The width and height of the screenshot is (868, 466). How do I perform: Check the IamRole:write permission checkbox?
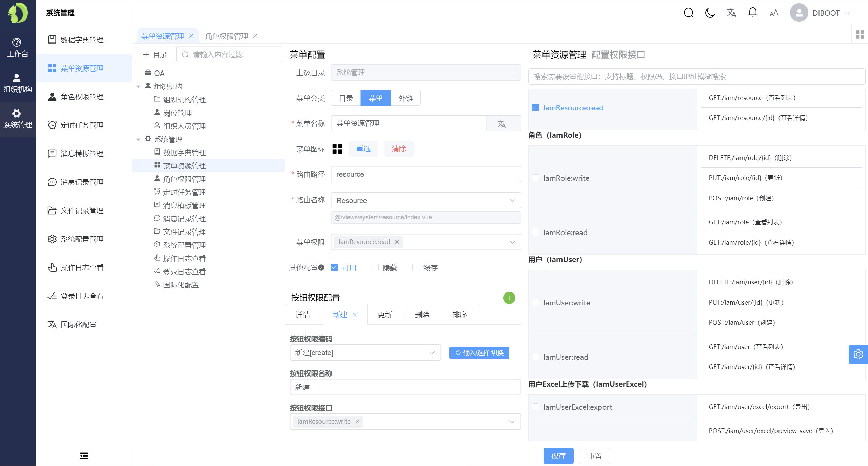tap(536, 178)
